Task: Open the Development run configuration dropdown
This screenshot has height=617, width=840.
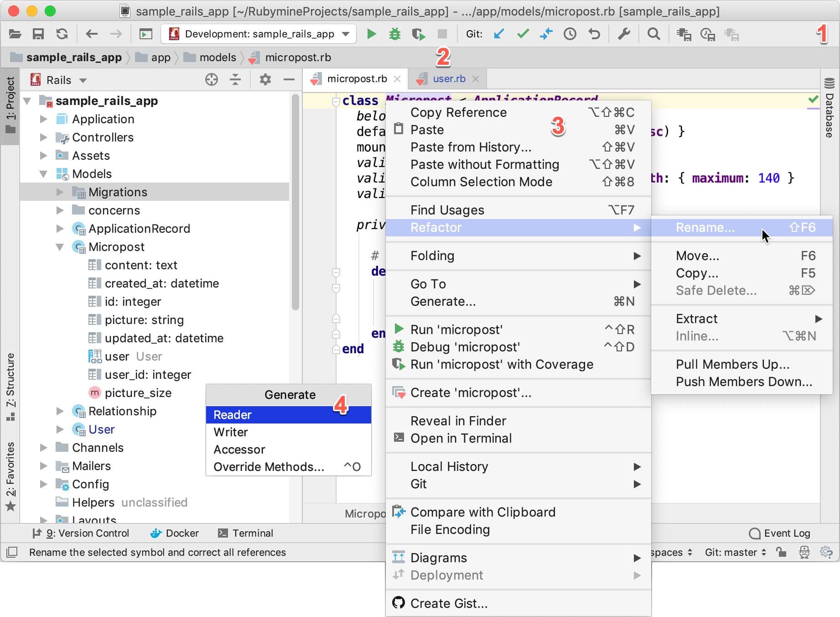Action: [259, 34]
